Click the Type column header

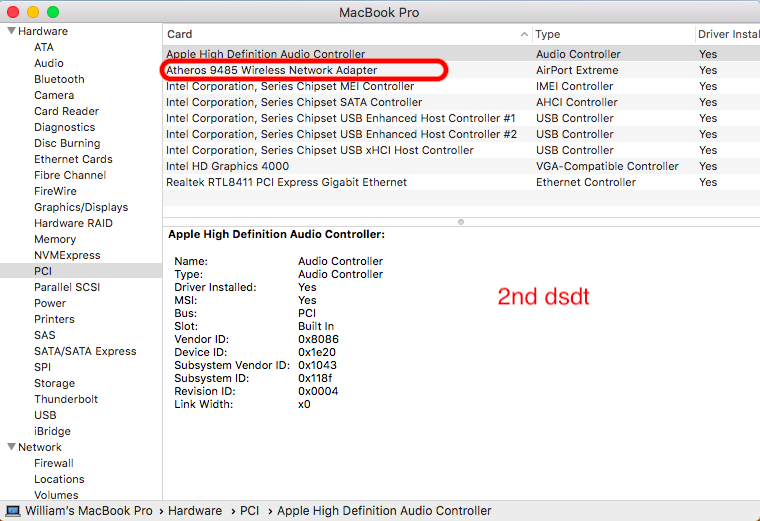[610, 34]
